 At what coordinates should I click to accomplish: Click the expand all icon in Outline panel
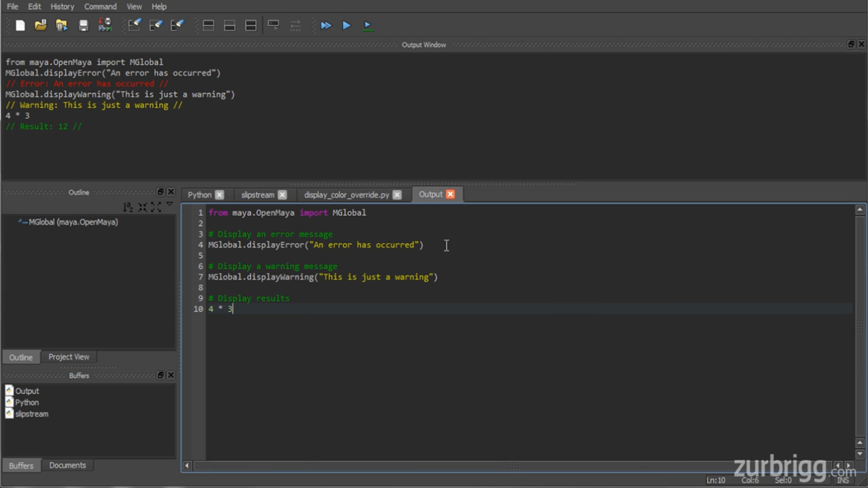(156, 207)
